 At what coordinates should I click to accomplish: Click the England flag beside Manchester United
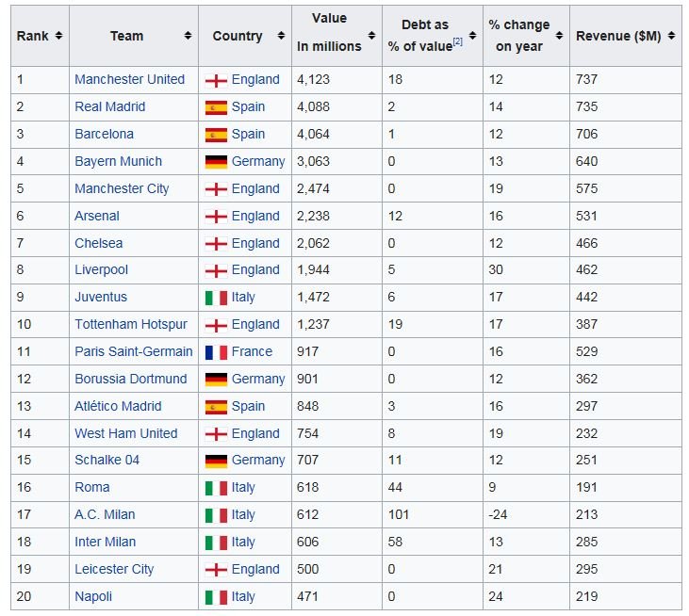pos(216,81)
